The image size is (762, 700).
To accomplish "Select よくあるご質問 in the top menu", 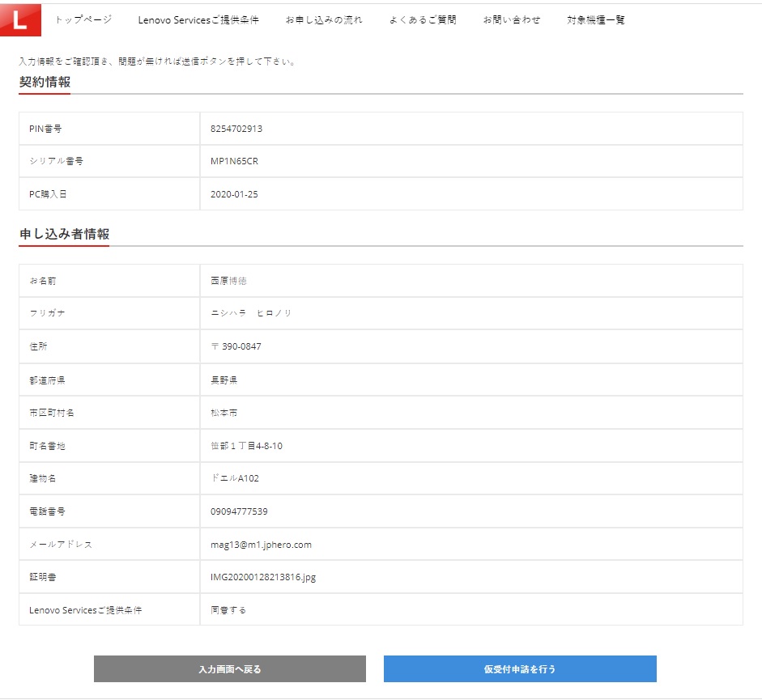I will tap(423, 20).
